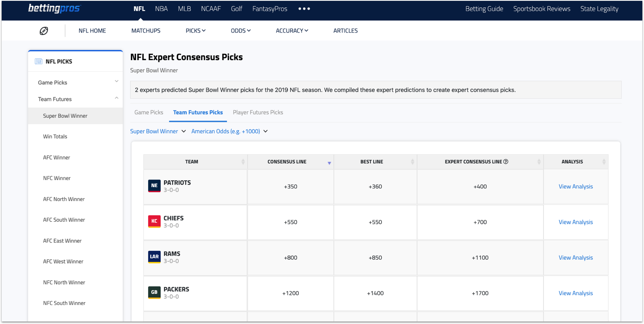View Analysis for the Rams
The width and height of the screenshot is (644, 324).
click(x=576, y=258)
